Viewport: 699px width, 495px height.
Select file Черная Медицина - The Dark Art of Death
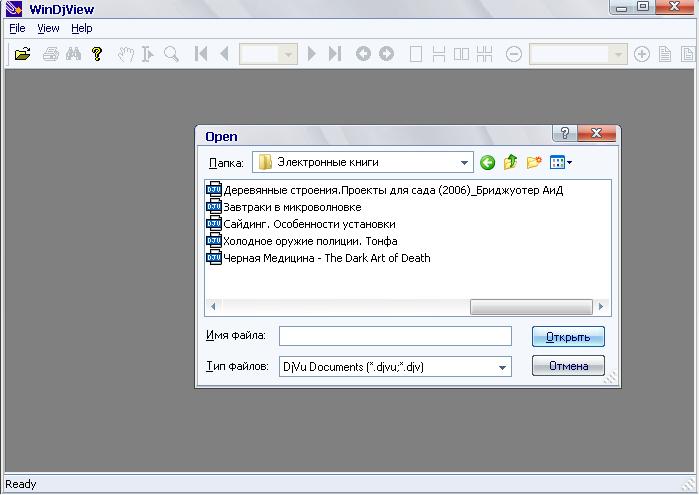click(318, 258)
